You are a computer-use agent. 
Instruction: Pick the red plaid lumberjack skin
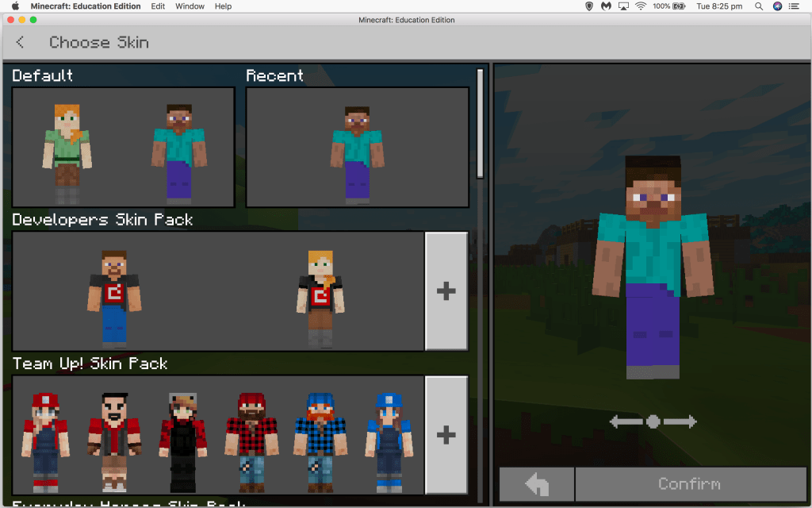coord(251,441)
